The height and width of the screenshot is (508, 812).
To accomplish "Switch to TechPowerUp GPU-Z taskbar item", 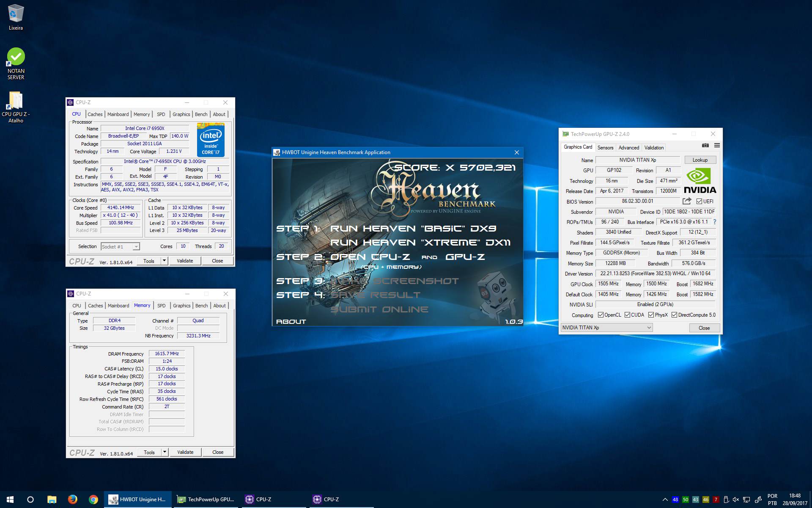I will click(x=206, y=500).
